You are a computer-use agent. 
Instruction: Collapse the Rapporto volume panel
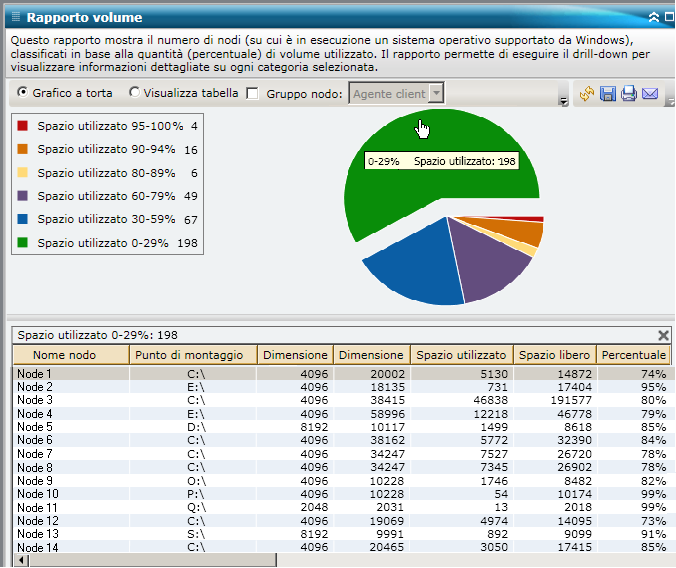click(654, 17)
